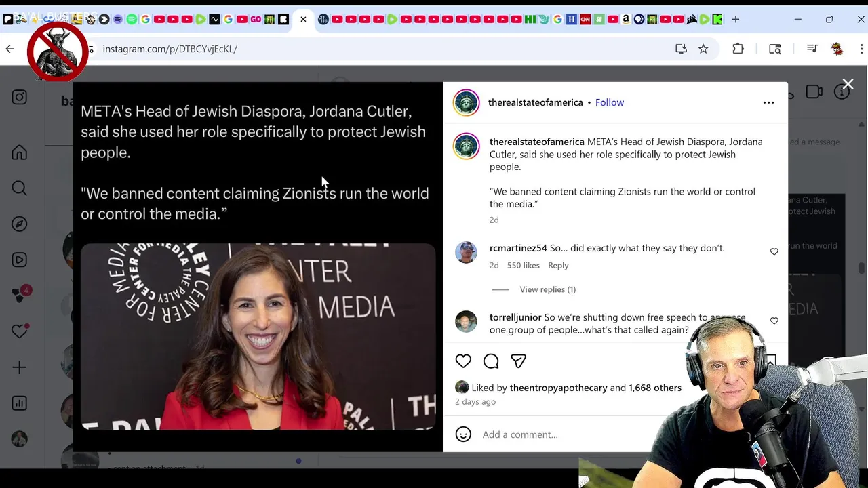Open the Explore compass in sidebar

coord(19,224)
